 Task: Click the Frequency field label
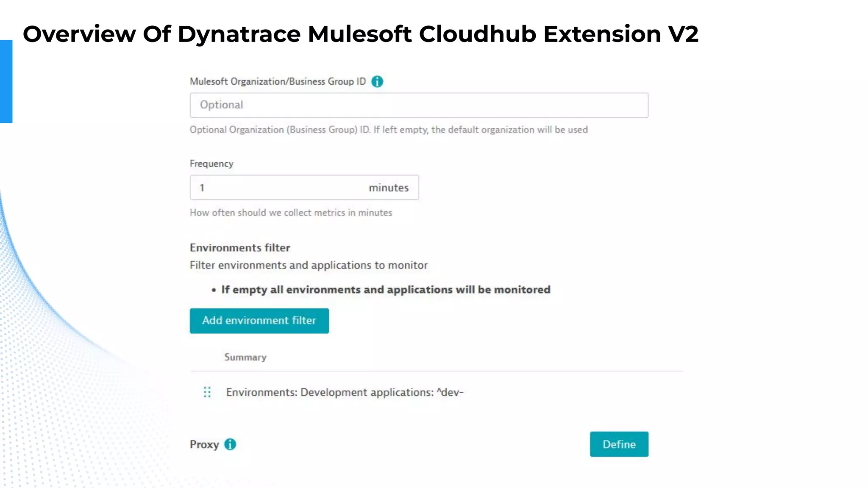(211, 164)
